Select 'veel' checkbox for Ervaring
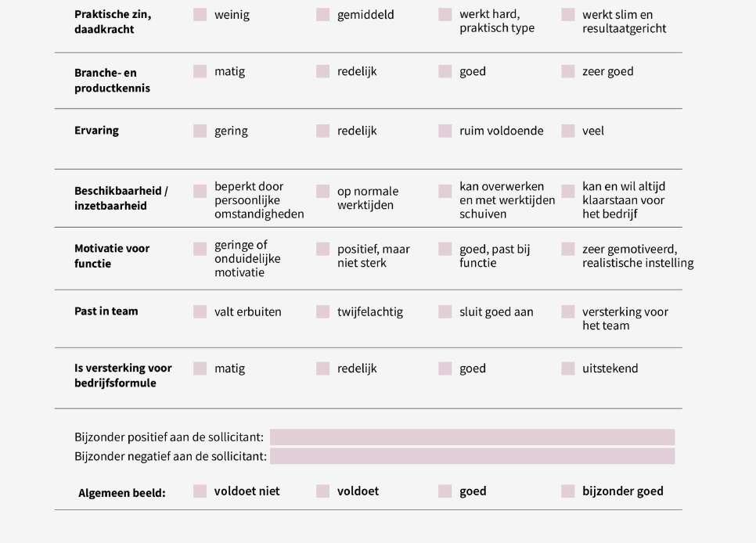756x543 pixels. pyautogui.click(x=568, y=131)
